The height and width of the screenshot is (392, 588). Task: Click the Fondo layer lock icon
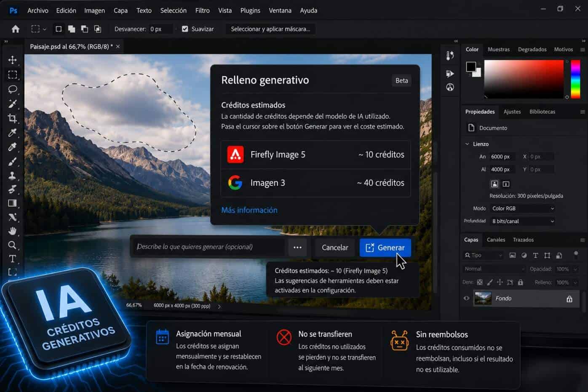pos(569,299)
